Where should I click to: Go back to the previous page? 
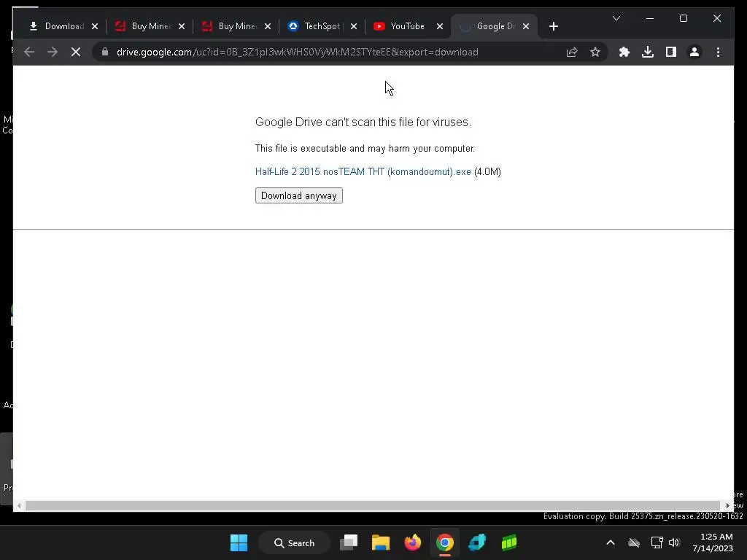29,52
